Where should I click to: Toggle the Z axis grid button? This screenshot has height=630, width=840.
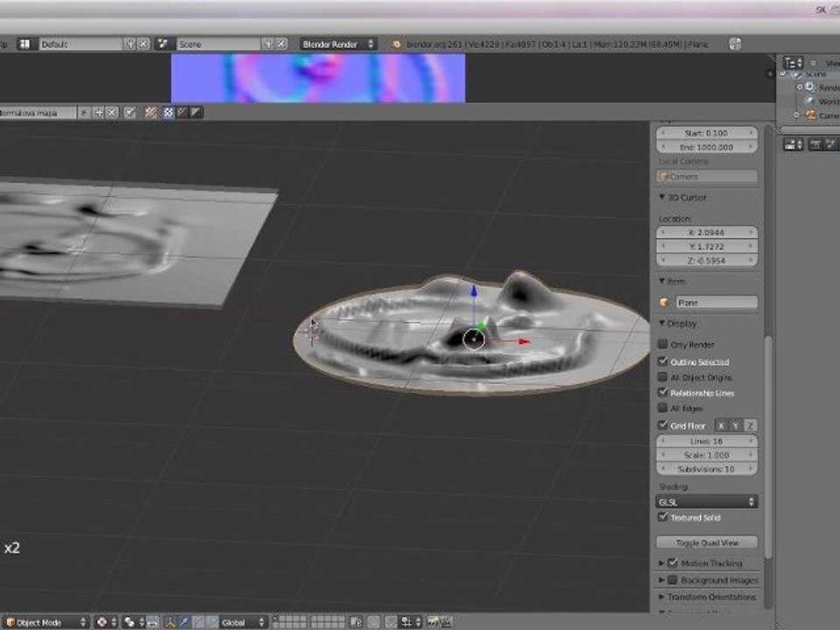pyautogui.click(x=750, y=426)
